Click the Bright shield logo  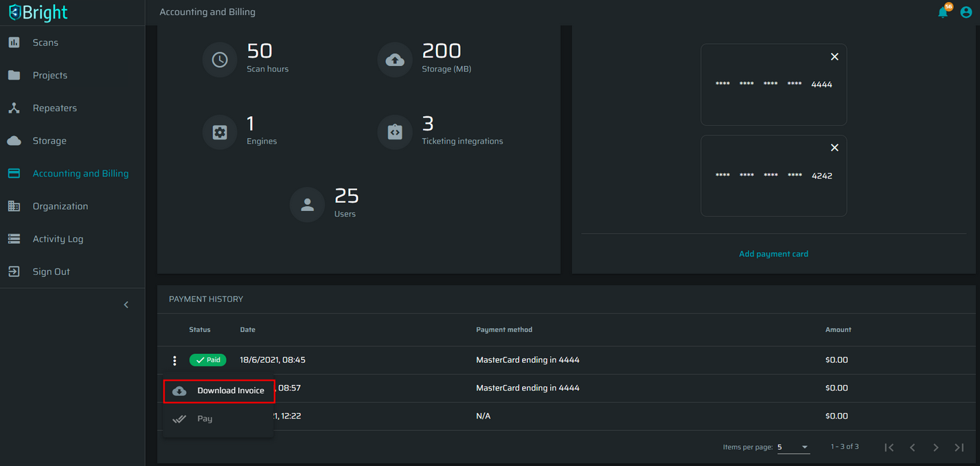click(14, 12)
